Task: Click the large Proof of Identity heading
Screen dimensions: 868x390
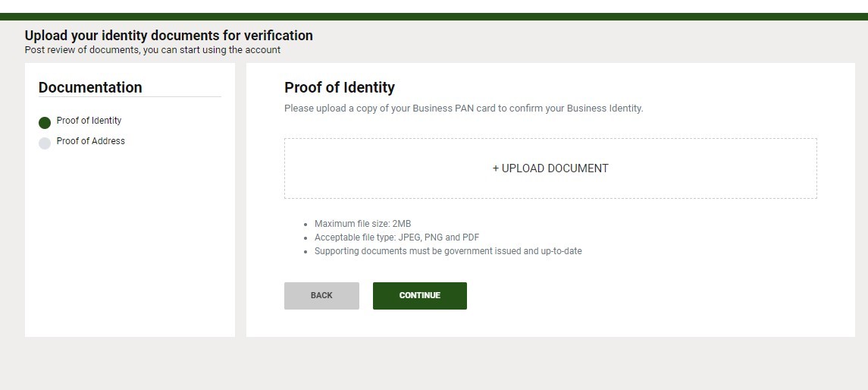Action: pyautogui.click(x=340, y=87)
